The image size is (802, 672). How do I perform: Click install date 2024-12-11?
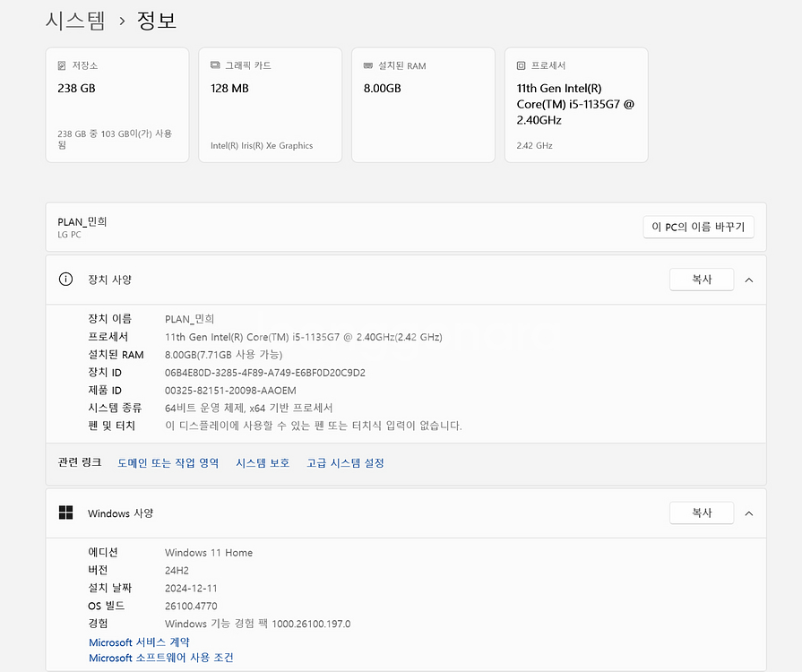pyautogui.click(x=191, y=588)
